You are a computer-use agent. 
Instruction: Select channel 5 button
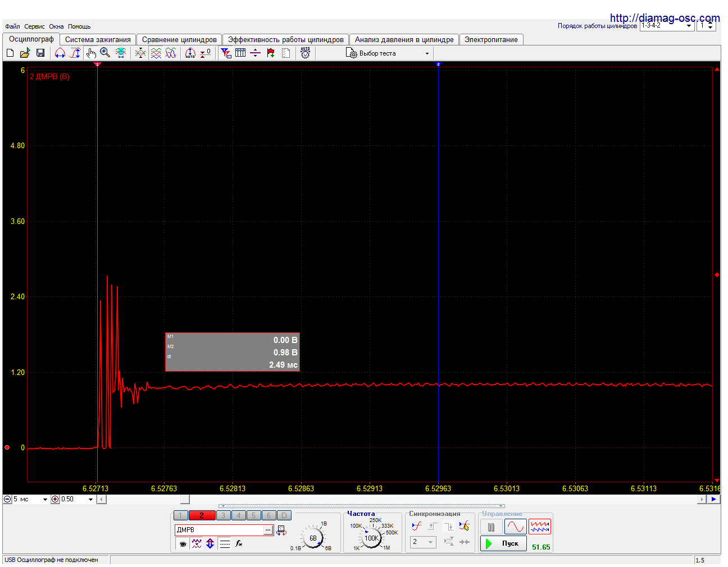(x=253, y=515)
